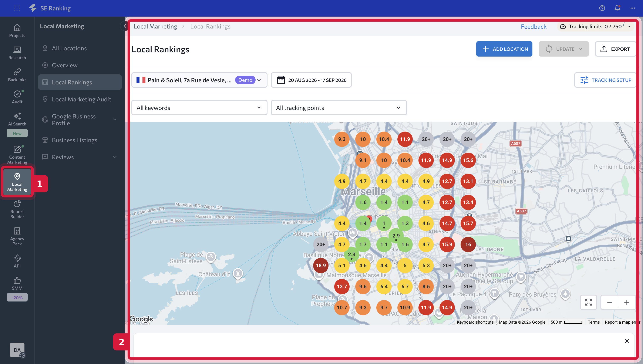Open SMM section in sidebar
Viewport: 643px width, 364px height.
click(17, 283)
